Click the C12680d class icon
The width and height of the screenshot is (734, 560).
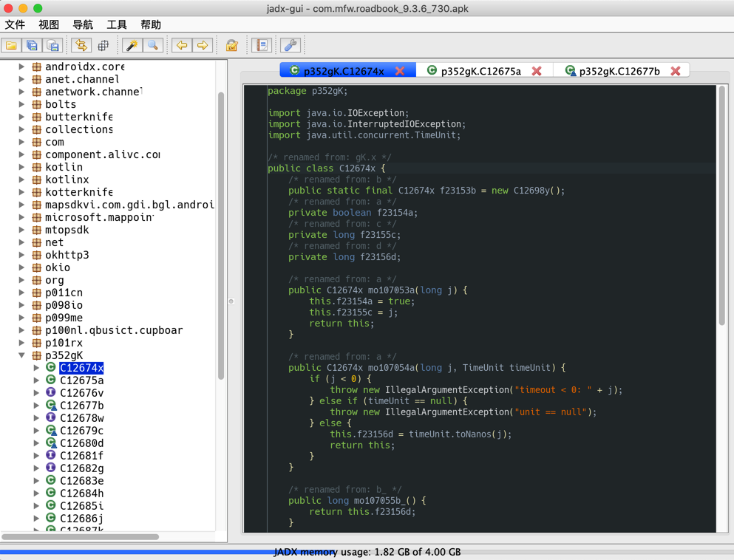coord(51,443)
